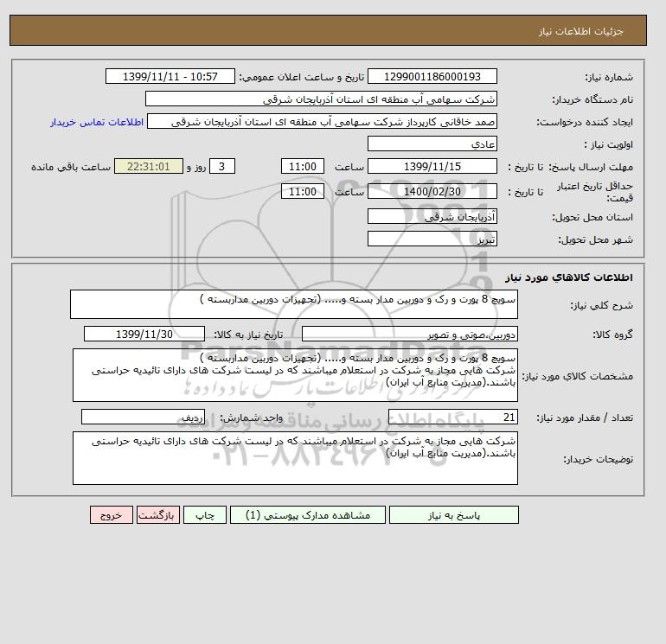Click the quantity field showing 21
Viewport: 666px width, 644px height.
(453, 417)
